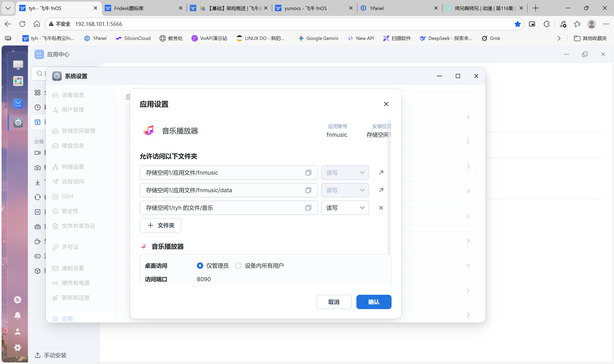Select 仅管理员 desktop access option
The image size is (614, 364).
(200, 266)
